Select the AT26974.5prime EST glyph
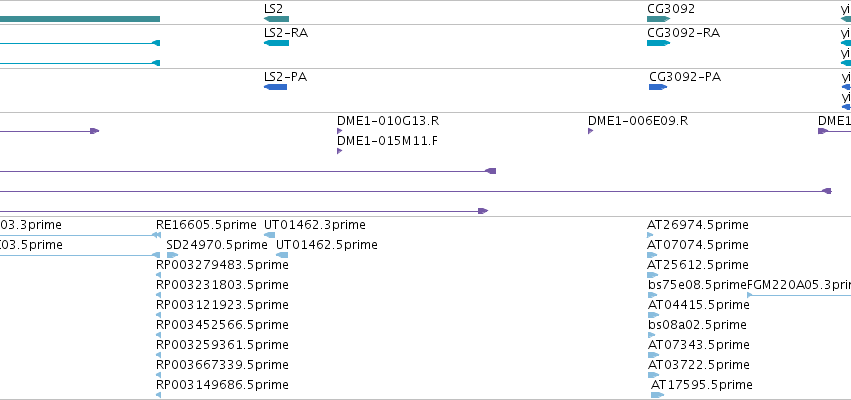 pyautogui.click(x=650, y=235)
